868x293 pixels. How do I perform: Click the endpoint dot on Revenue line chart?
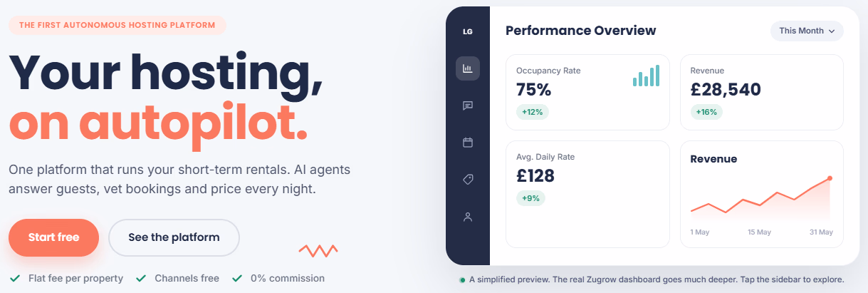pyautogui.click(x=830, y=178)
